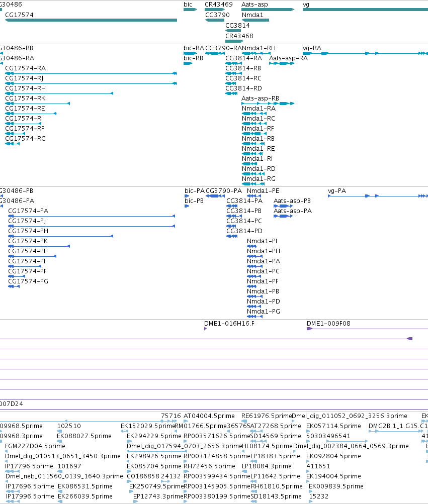Click the EK088027.5prime EST label
This screenshot has width=428, height=504.
[x=84, y=436]
